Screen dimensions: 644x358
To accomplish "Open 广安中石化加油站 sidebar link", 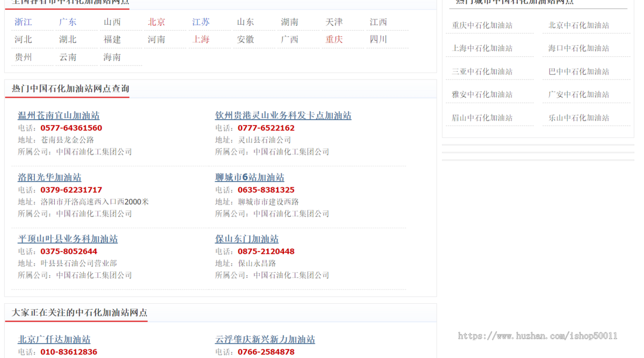I will tap(579, 94).
